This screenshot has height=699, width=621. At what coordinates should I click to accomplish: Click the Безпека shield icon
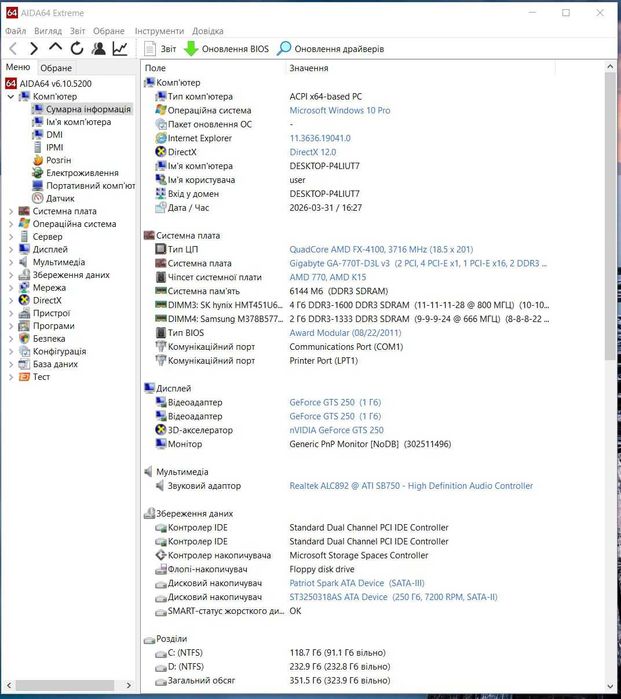pos(25,339)
